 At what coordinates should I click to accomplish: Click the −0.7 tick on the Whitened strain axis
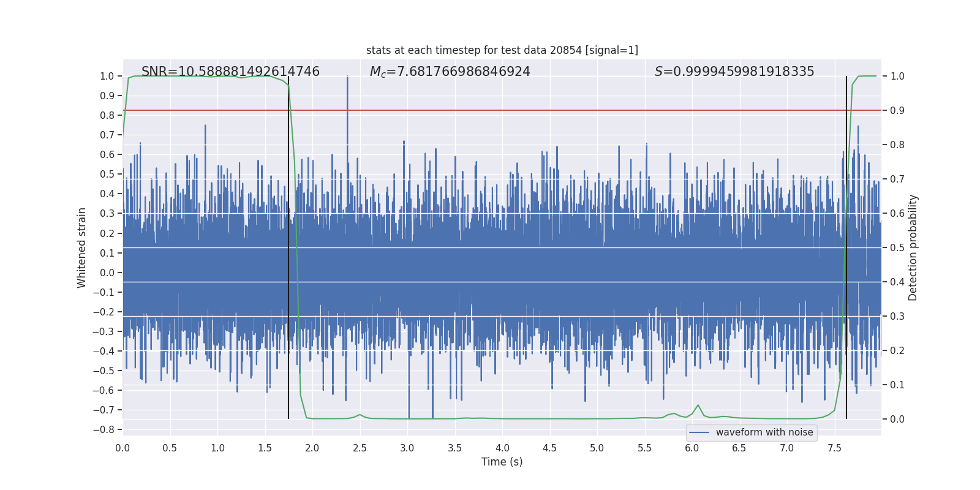tap(104, 410)
